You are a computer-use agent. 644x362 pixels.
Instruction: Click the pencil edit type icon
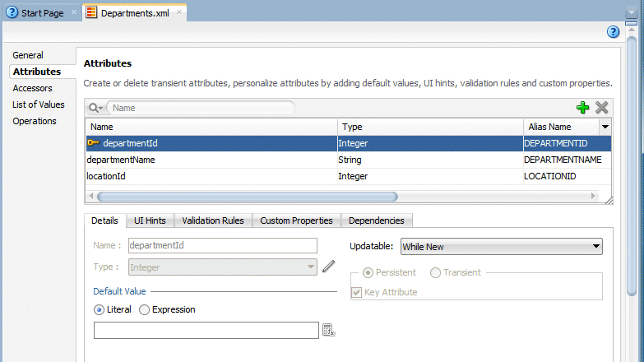tap(328, 267)
